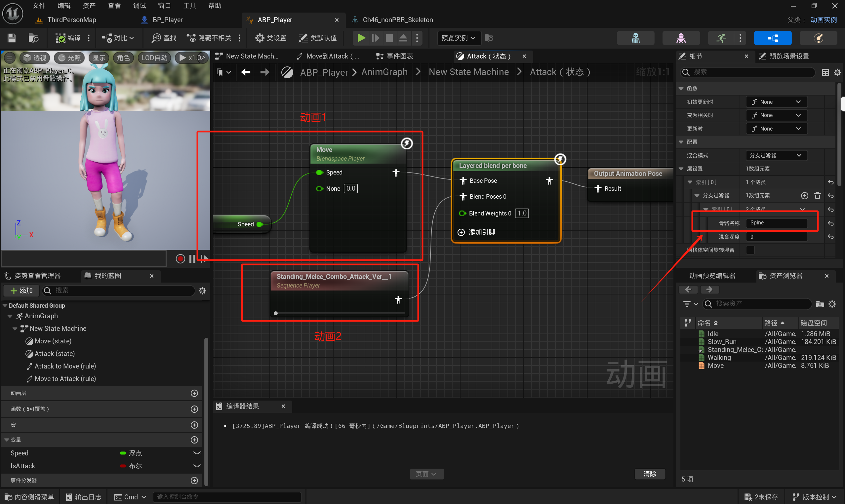Open Class Settings (类设置)

click(271, 38)
